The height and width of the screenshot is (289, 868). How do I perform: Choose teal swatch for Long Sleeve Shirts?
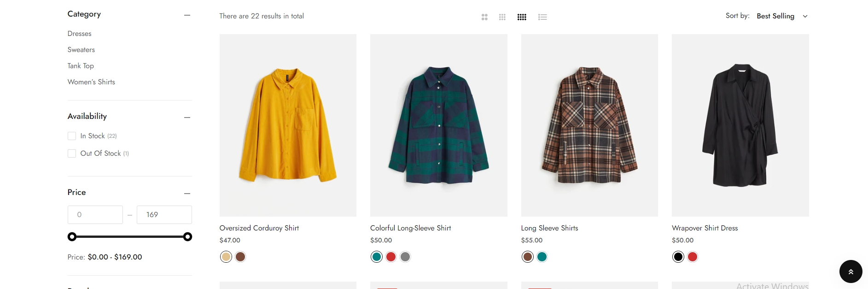pos(542,257)
